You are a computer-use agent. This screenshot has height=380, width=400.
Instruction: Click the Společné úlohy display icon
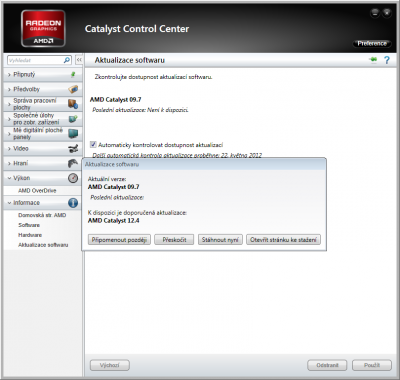pos(73,119)
